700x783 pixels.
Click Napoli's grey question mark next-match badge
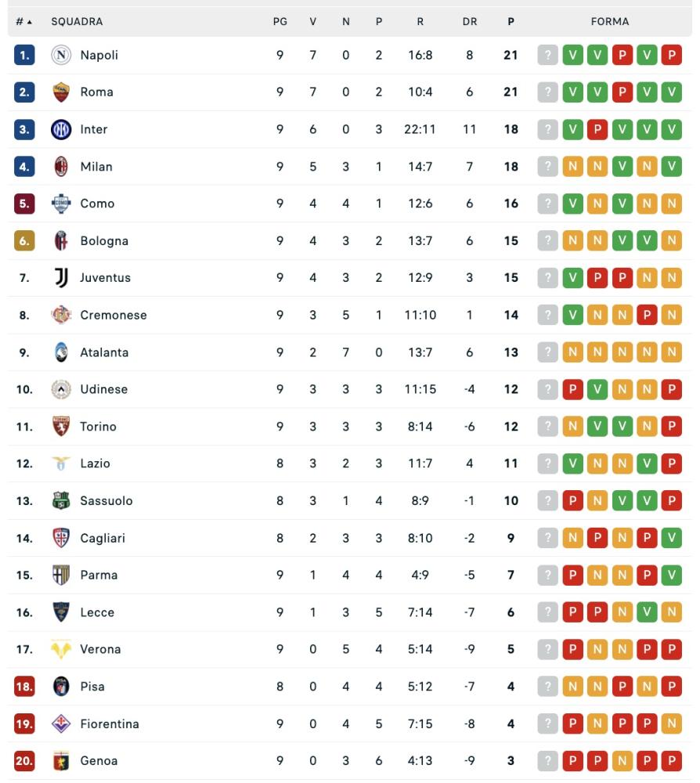[x=548, y=55]
